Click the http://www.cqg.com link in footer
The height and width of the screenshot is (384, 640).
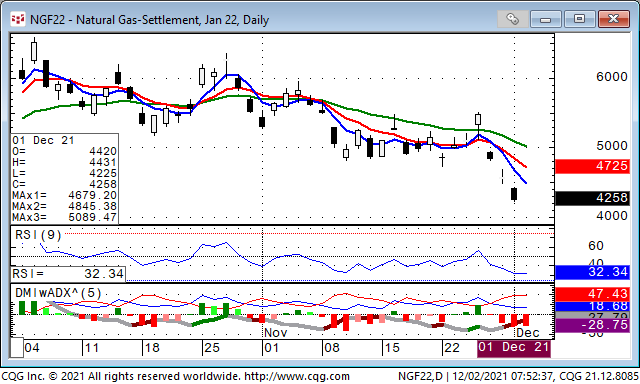click(296, 376)
